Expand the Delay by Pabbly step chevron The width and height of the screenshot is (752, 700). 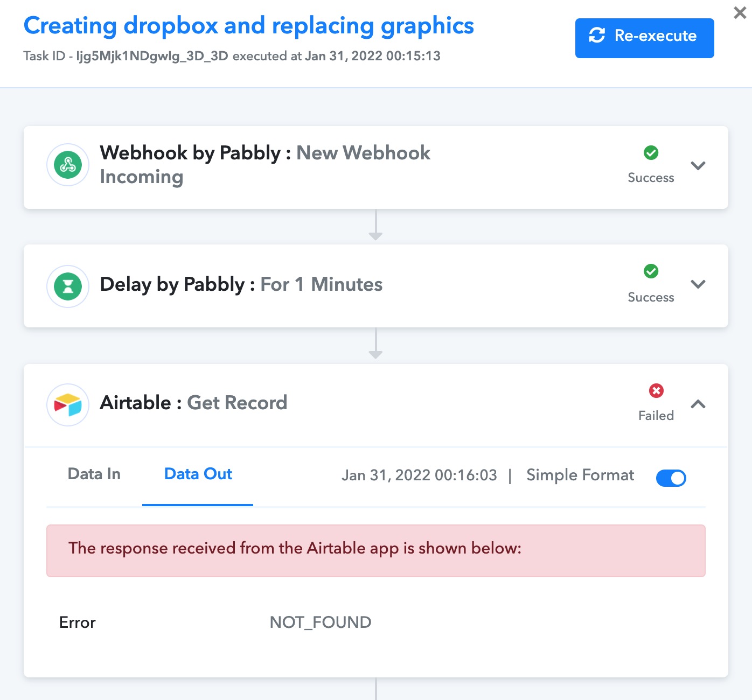[x=698, y=284]
